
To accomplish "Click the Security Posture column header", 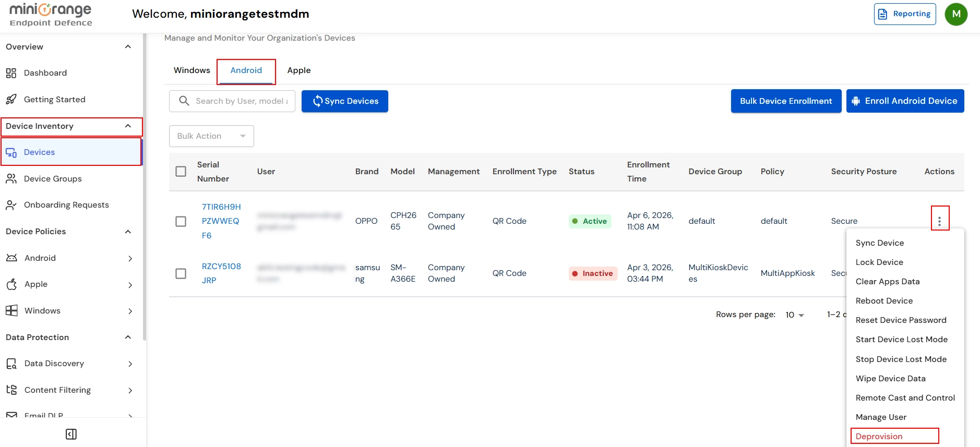I will (864, 172).
